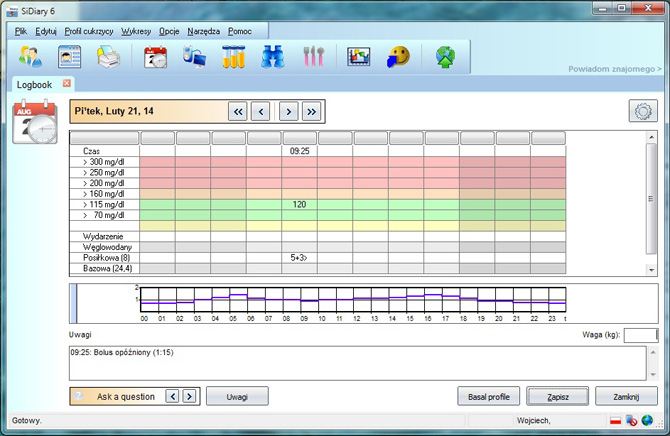The height and width of the screenshot is (436, 670).
Task: Click the blocked connection status bar icon
Action: pos(632,421)
